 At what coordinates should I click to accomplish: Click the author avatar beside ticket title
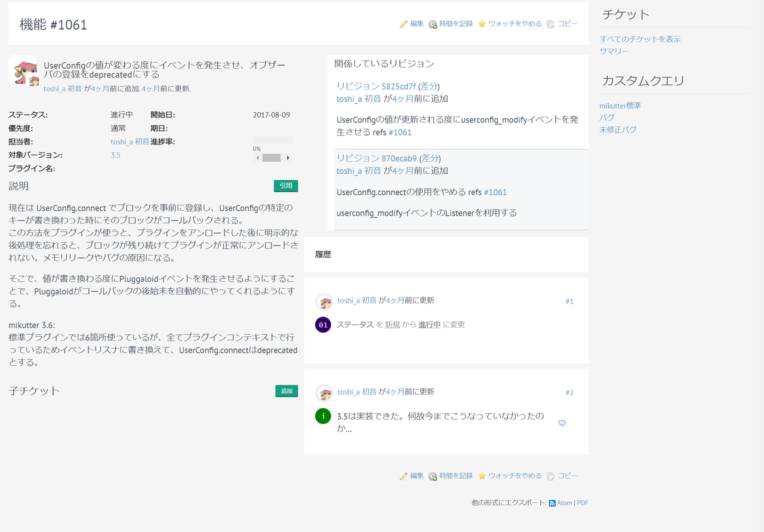click(x=23, y=71)
